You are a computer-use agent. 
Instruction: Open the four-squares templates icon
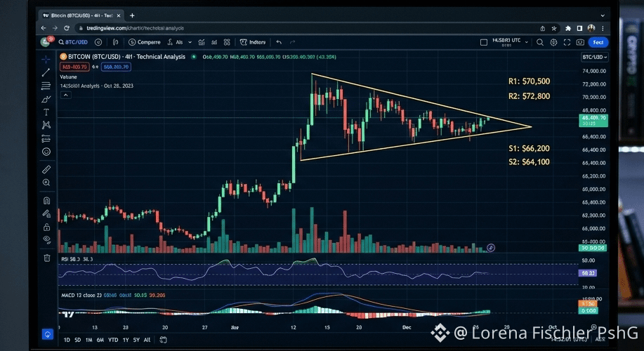tap(227, 42)
